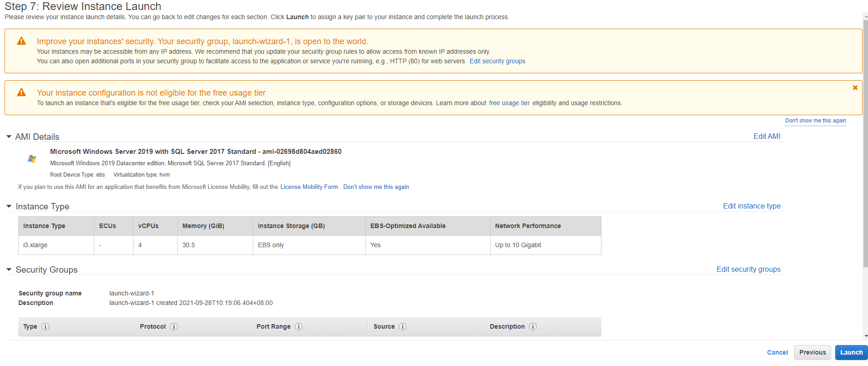Click the free usage tier warning icon
This screenshot has height=366, width=868.
point(21,92)
